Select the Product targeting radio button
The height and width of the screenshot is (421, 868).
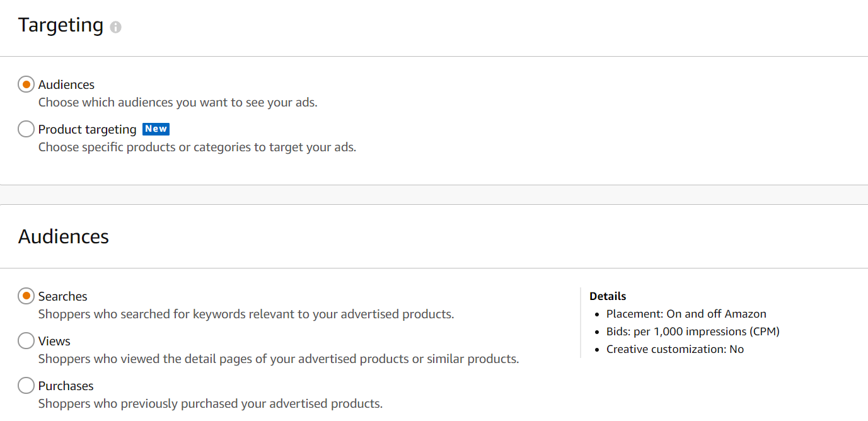point(26,129)
